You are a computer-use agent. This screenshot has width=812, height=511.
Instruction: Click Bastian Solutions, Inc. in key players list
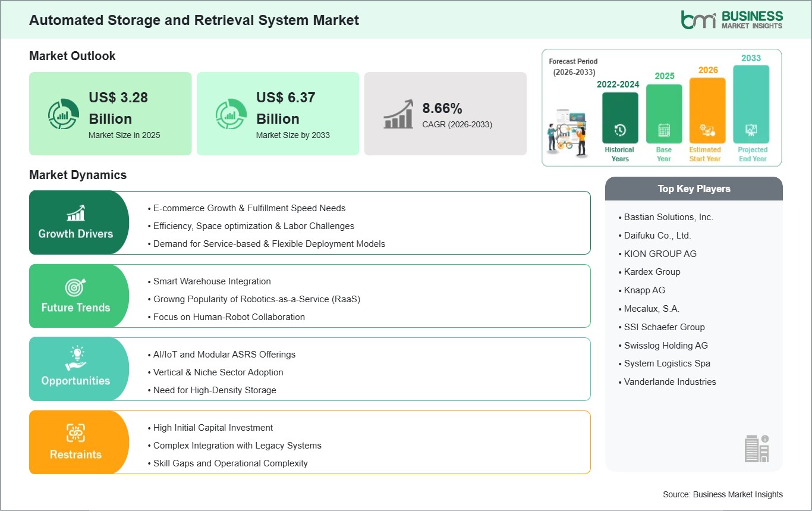tap(668, 217)
